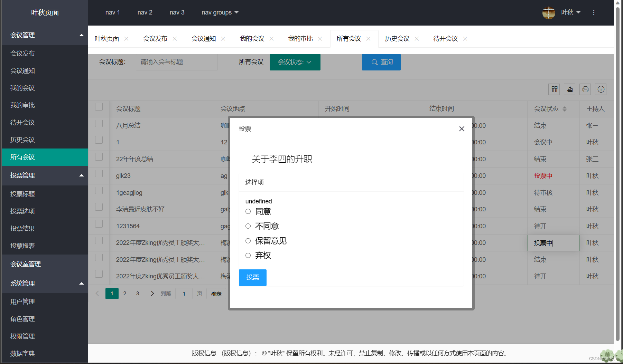The width and height of the screenshot is (623, 364).
Task: Close the 历史会议 tab
Action: coord(417,39)
